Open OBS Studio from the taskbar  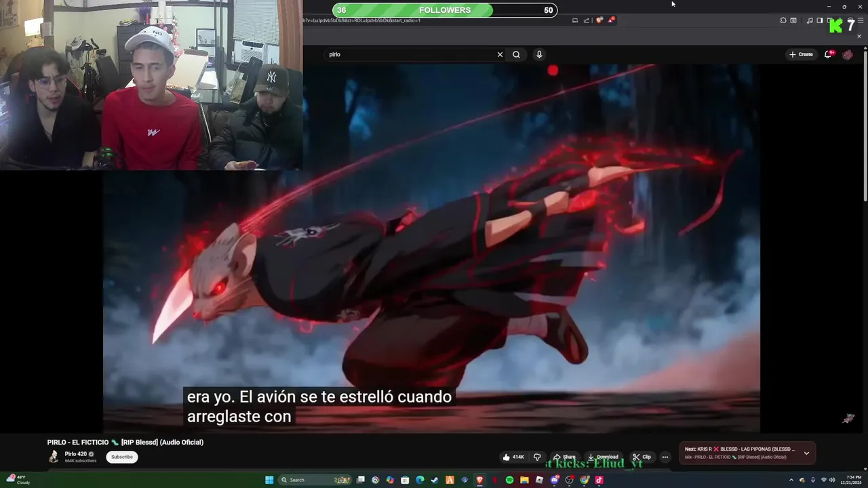[569, 480]
